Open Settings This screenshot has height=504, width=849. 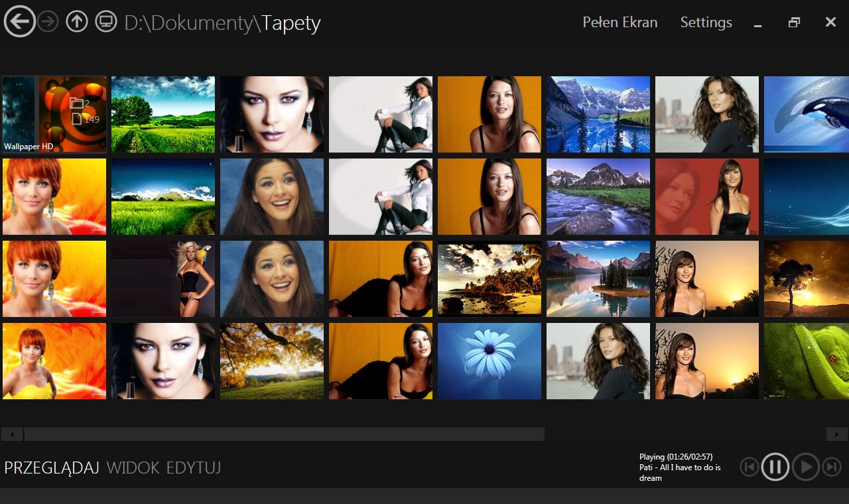(x=706, y=22)
